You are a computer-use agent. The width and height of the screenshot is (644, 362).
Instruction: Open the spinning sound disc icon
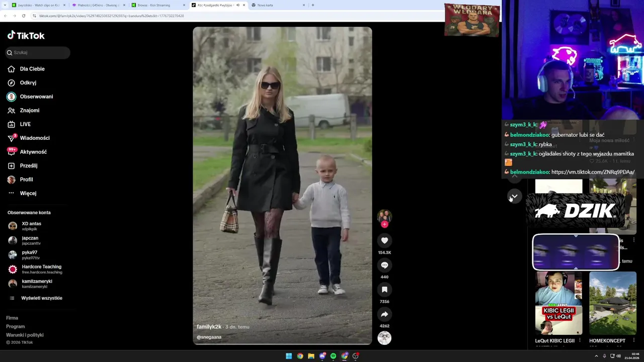pyautogui.click(x=384, y=338)
